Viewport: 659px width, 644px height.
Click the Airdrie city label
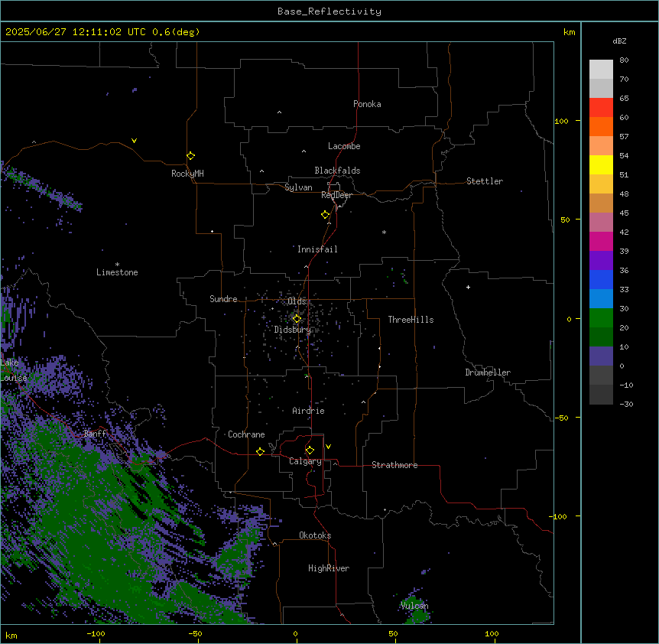(308, 411)
